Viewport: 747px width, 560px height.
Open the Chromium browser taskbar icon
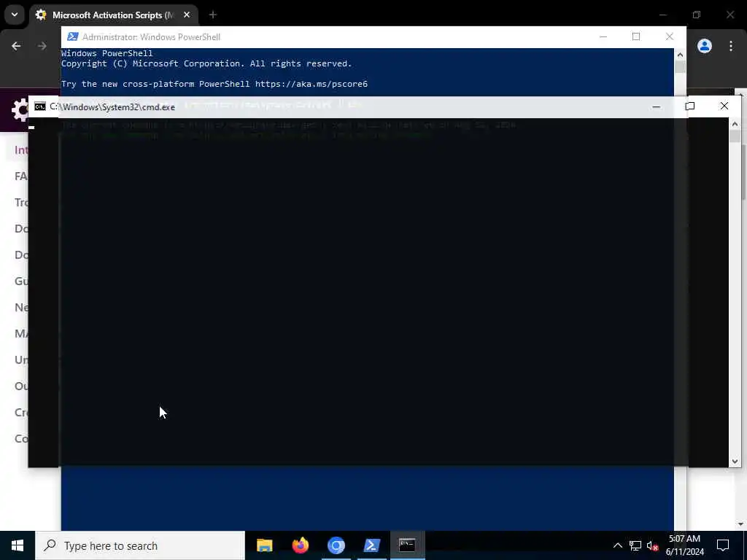336,545
